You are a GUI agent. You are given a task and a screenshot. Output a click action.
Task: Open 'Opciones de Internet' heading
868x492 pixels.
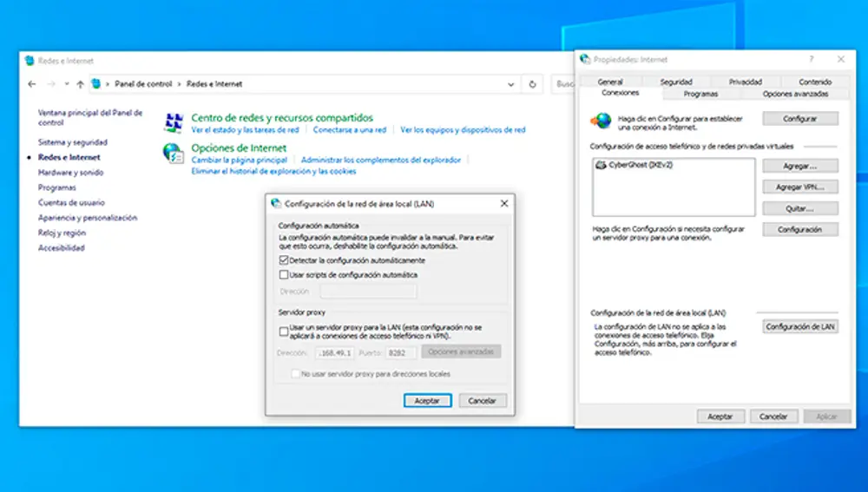coord(239,148)
